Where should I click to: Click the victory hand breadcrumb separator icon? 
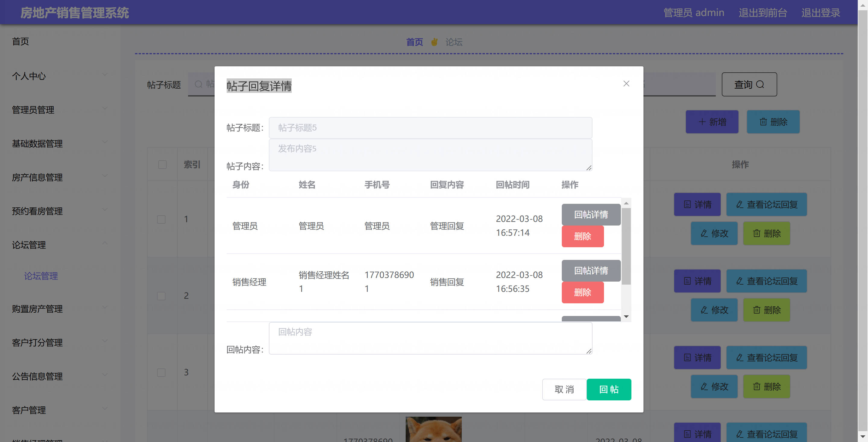[x=434, y=42]
